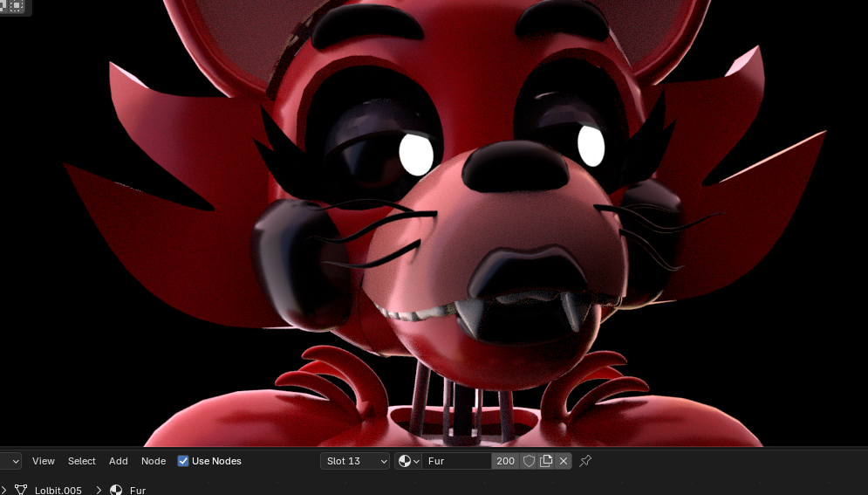
Task: Open the Select menu in node editor
Action: (81, 461)
